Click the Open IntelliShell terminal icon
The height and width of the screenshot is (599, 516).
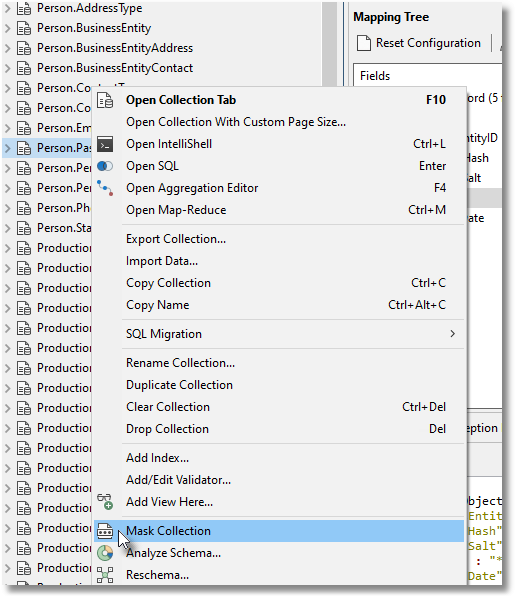105,144
